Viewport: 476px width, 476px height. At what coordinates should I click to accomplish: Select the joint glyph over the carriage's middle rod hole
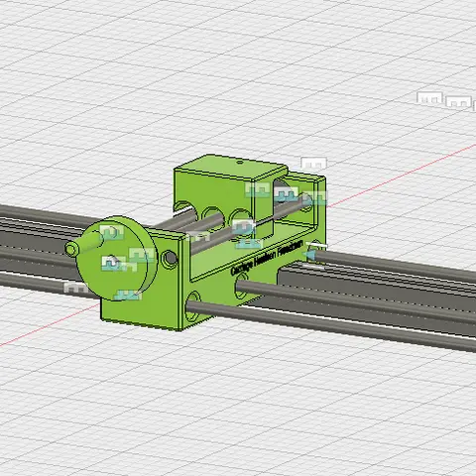click(x=243, y=227)
